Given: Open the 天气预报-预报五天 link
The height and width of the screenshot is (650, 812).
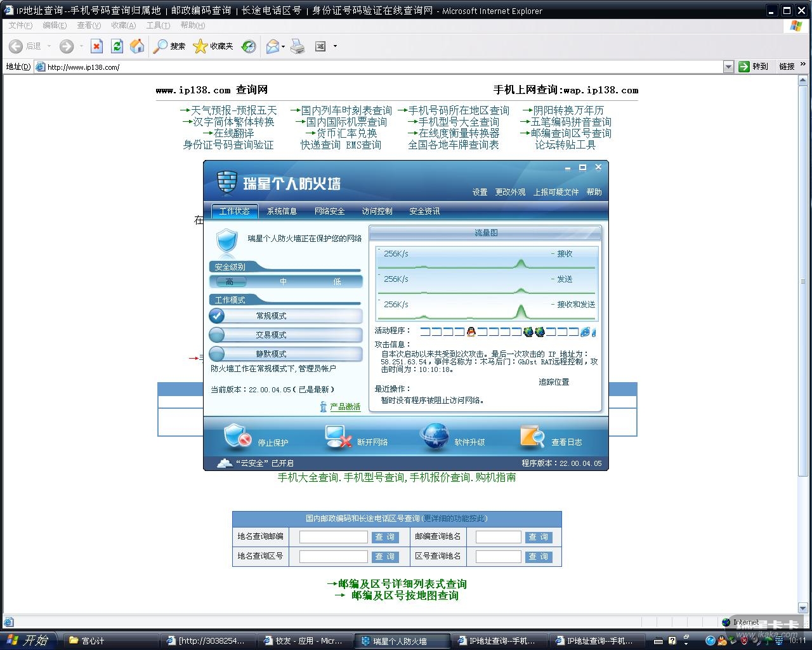Looking at the screenshot, I should (234, 110).
